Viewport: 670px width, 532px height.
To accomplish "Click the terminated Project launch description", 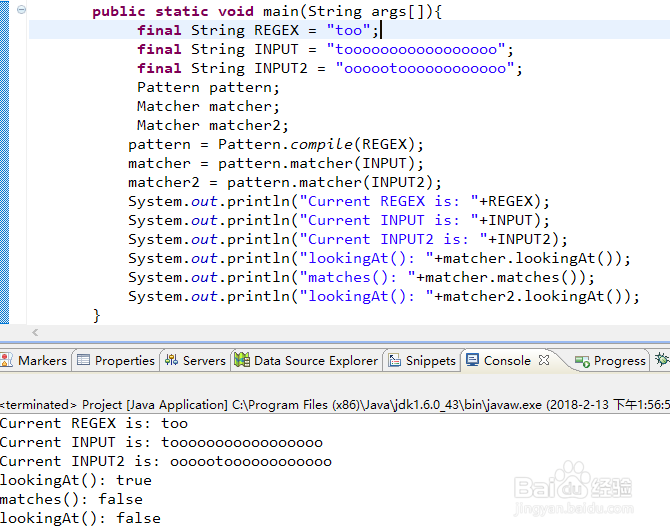I will click(335, 405).
